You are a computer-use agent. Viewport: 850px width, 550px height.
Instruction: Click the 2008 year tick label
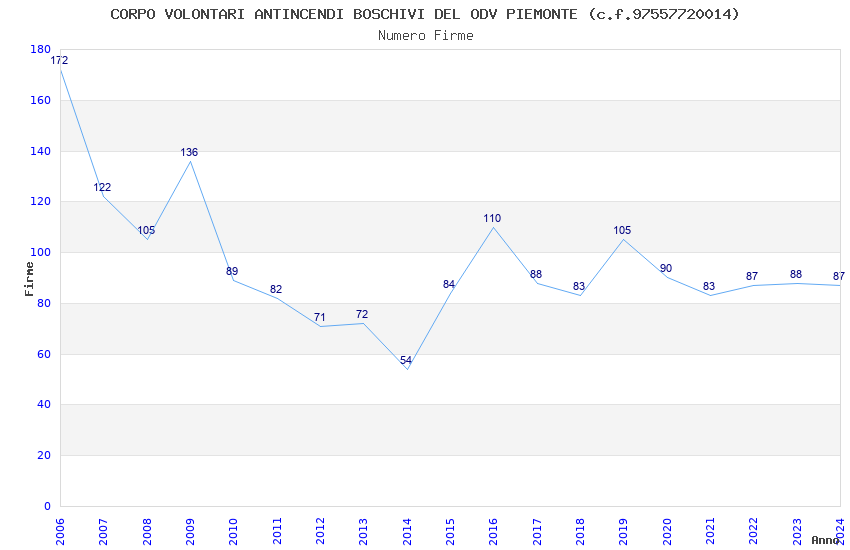pyautogui.click(x=146, y=532)
